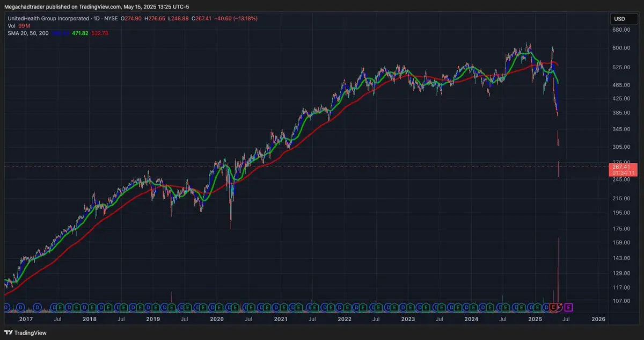The image size is (644, 340).
Task: Click the 600.00 price axis label
Action: 621,48
